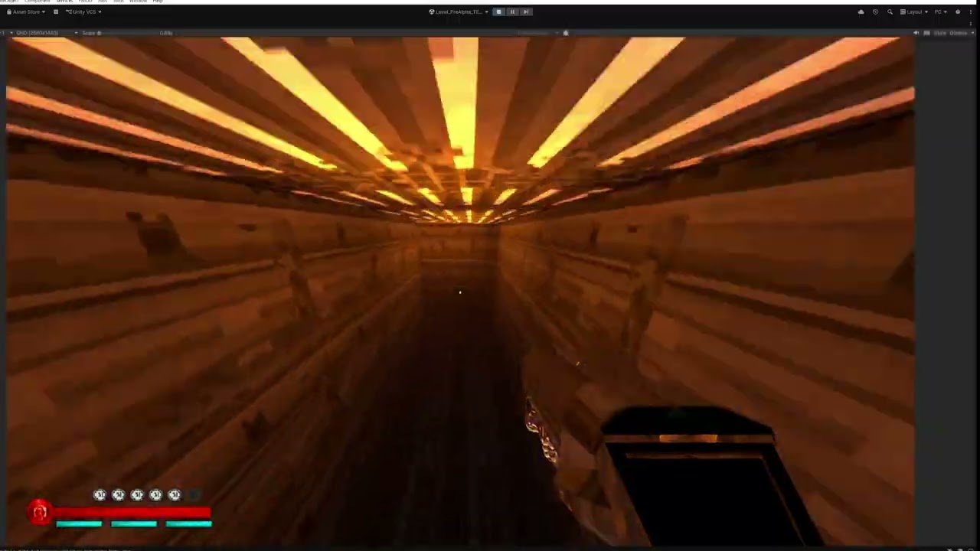The image size is (980, 551).
Task: Open the cloud services icon
Action: [861, 11]
